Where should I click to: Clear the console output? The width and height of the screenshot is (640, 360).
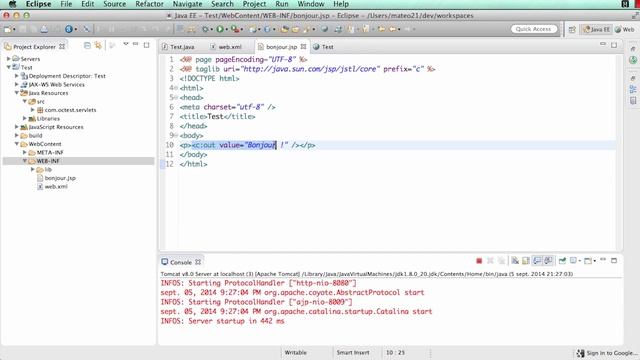515,261
